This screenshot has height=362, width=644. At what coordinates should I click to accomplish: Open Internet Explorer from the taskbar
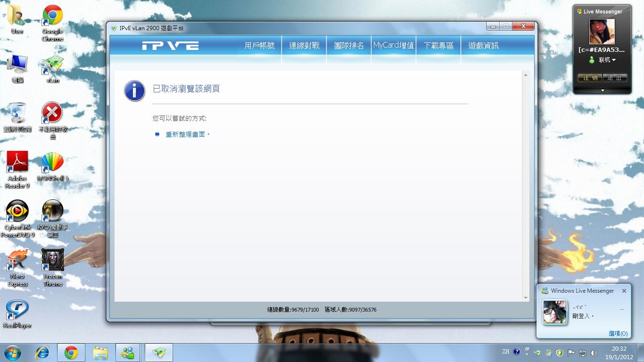point(42,353)
